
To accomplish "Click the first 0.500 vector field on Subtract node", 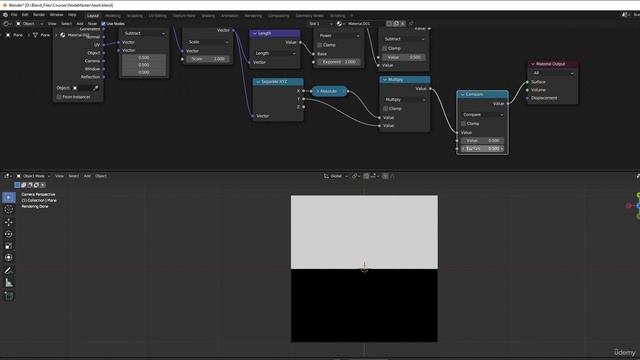I will click(x=144, y=58).
